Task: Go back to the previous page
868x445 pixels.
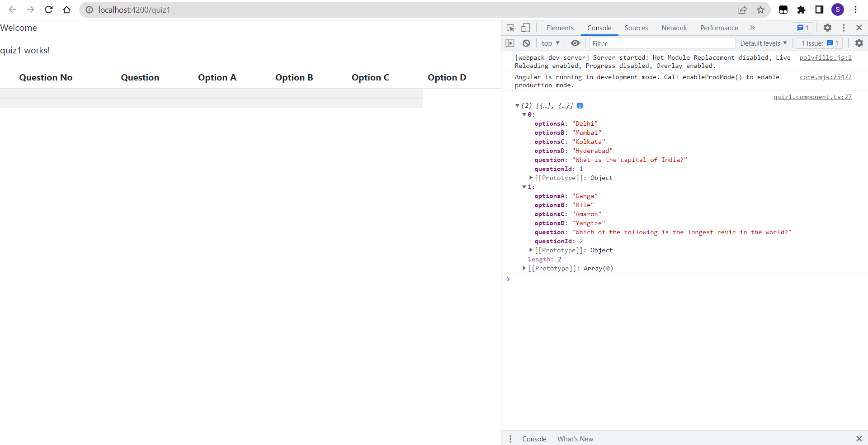Action: point(12,9)
